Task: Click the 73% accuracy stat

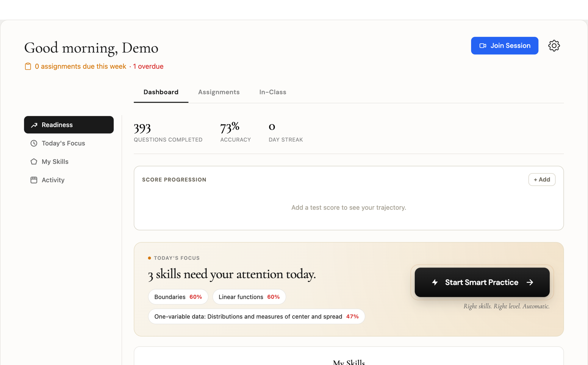Action: 236,132
